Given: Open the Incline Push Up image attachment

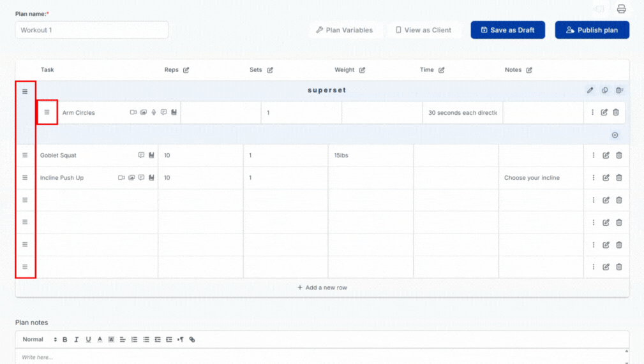Looking at the screenshot, I should click(131, 178).
